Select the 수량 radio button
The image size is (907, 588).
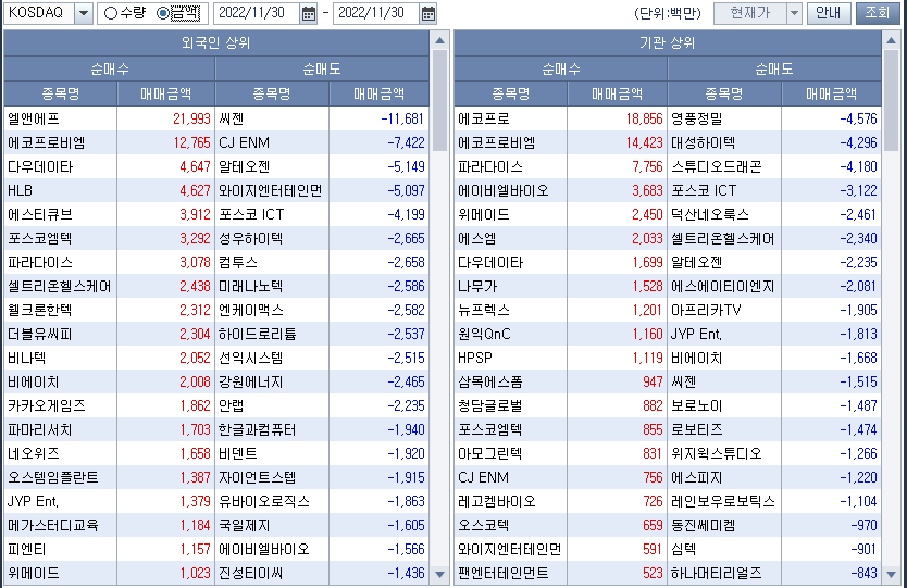click(x=110, y=14)
